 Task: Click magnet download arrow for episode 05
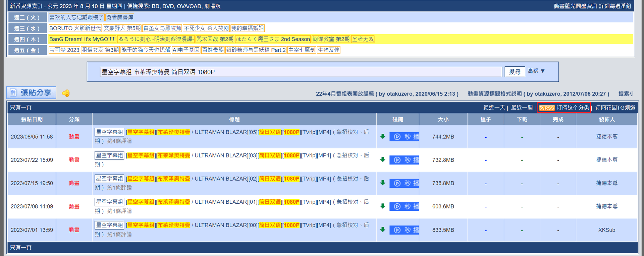(x=382, y=136)
